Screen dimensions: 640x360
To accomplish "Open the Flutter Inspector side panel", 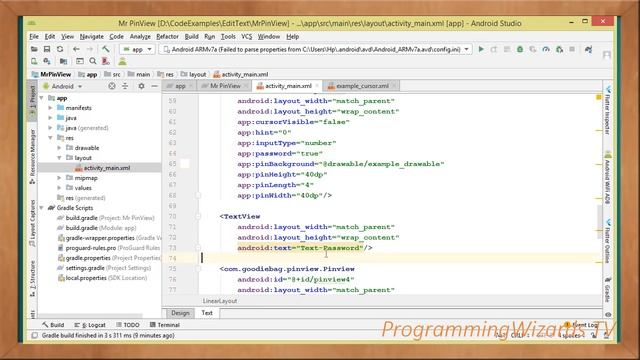I will tap(607, 111).
